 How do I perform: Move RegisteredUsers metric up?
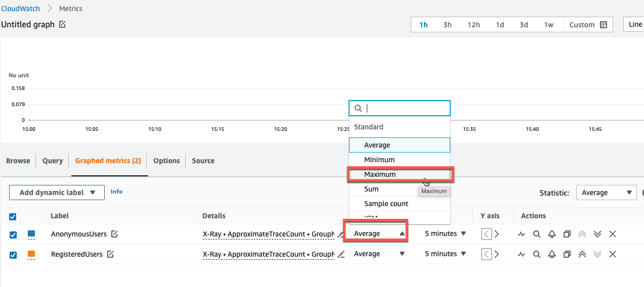582,254
